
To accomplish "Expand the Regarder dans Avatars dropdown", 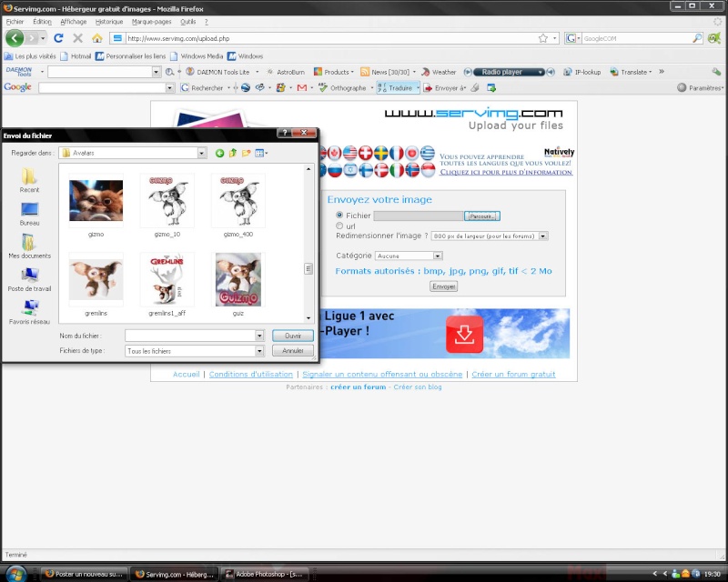I will click(x=201, y=153).
